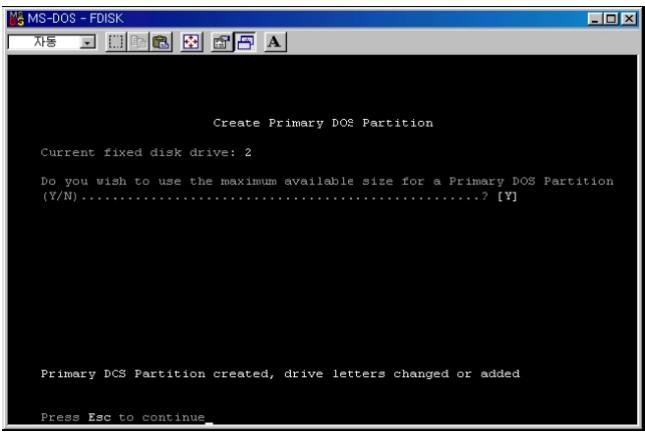The width and height of the screenshot is (645, 434).
Task: Click the Paste clipboard icon
Action: 160,42
